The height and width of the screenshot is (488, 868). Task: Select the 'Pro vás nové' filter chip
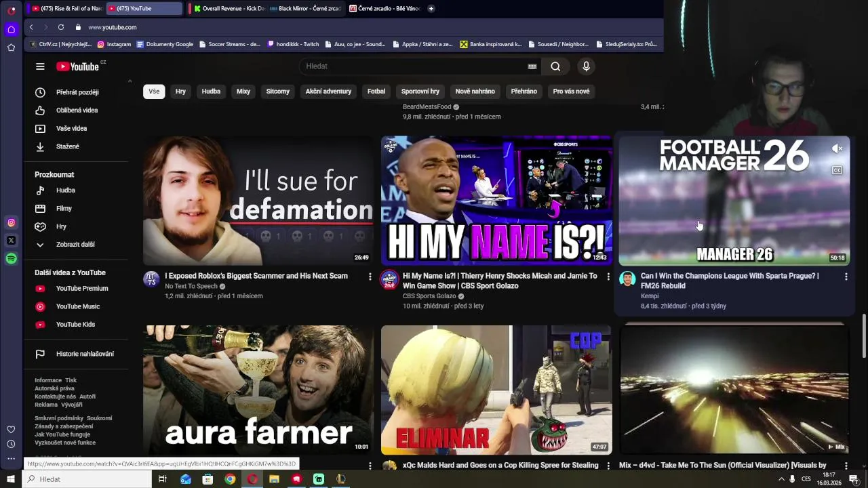[x=571, y=91]
